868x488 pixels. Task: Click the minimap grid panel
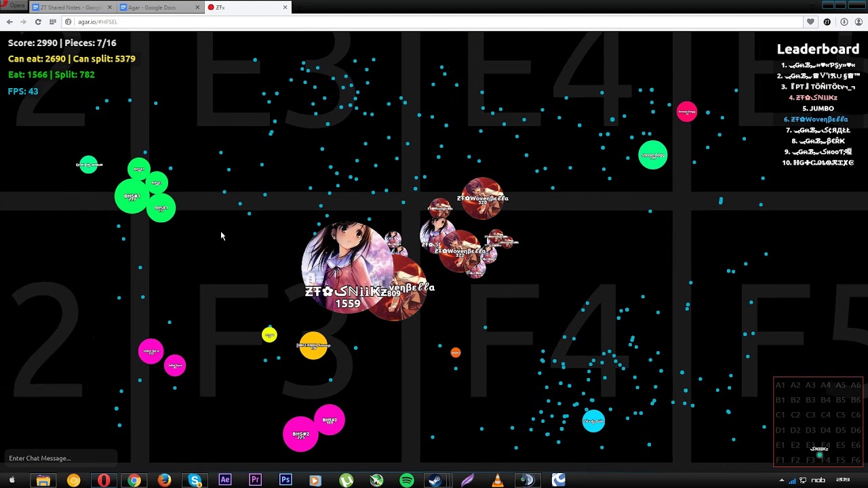[818, 422]
